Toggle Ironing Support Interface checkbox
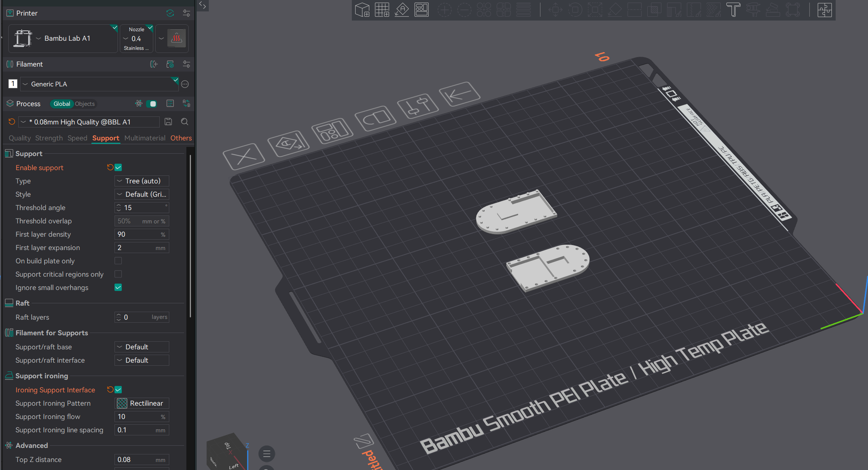 pyautogui.click(x=118, y=390)
